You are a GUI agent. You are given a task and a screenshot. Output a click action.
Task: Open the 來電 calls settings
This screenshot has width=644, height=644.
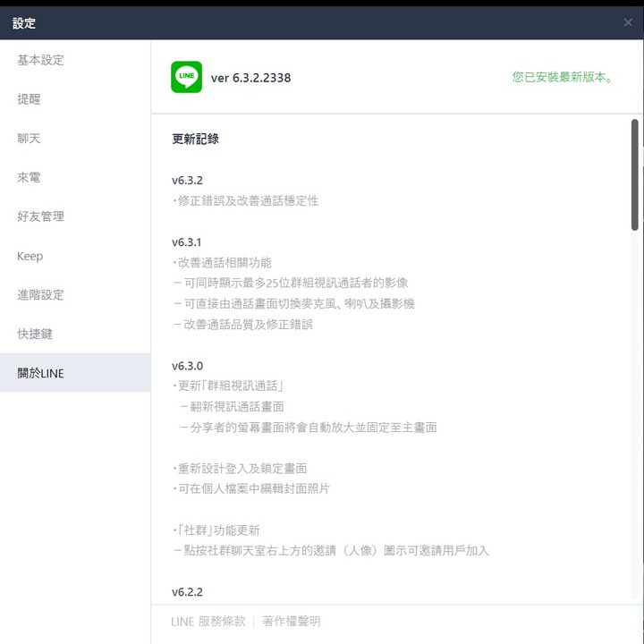click(75, 177)
